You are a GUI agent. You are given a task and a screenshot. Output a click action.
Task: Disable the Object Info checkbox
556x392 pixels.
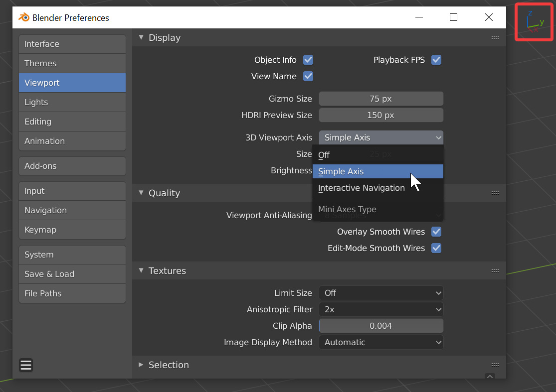pos(308,60)
